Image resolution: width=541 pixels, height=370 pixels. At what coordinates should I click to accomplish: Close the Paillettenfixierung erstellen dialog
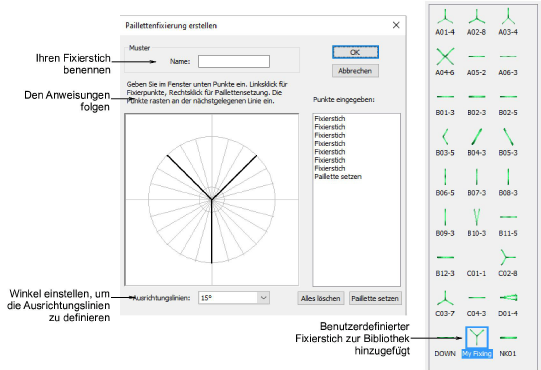tap(396, 25)
